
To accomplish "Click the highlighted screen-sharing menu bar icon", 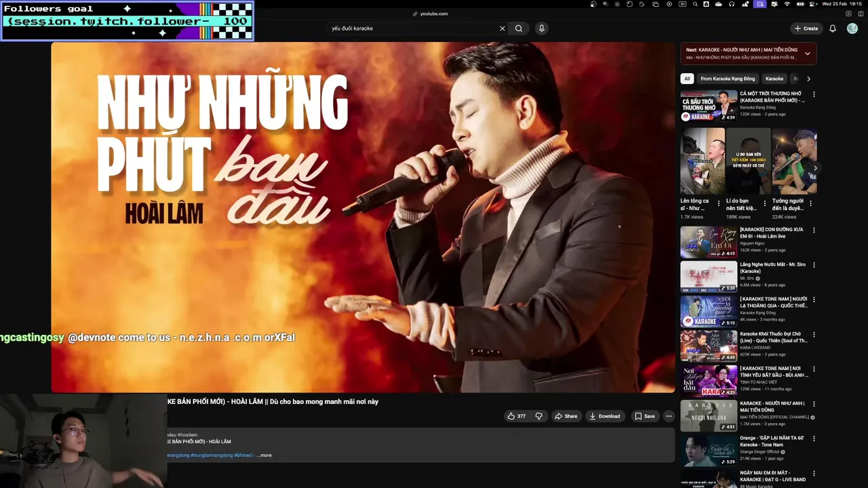I will pyautogui.click(x=760, y=4).
